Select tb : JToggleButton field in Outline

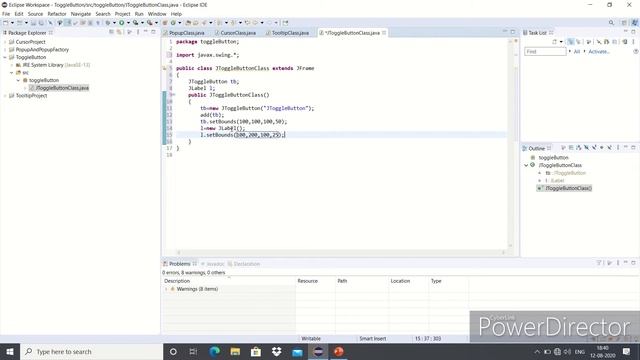click(565, 173)
